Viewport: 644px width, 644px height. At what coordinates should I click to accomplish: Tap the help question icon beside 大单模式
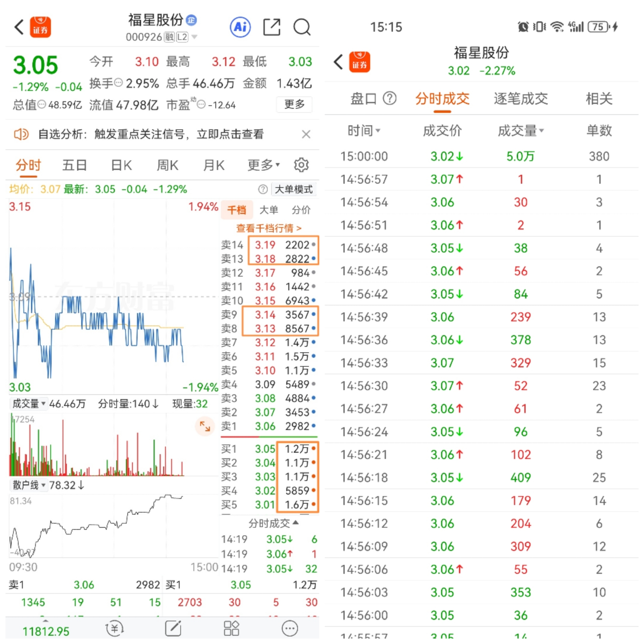click(263, 189)
